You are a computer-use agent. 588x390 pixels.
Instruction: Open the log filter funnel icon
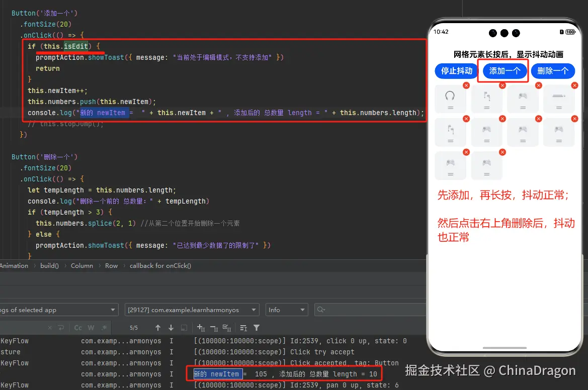coord(257,327)
